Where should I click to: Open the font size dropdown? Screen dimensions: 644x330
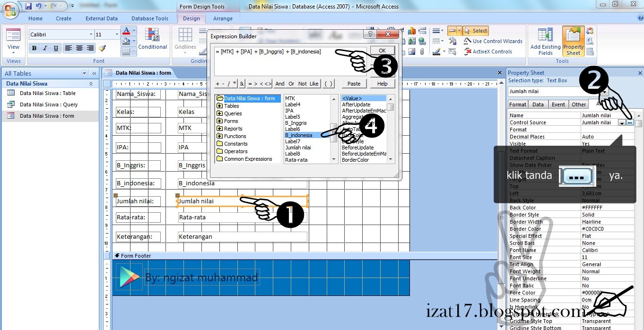[x=117, y=35]
